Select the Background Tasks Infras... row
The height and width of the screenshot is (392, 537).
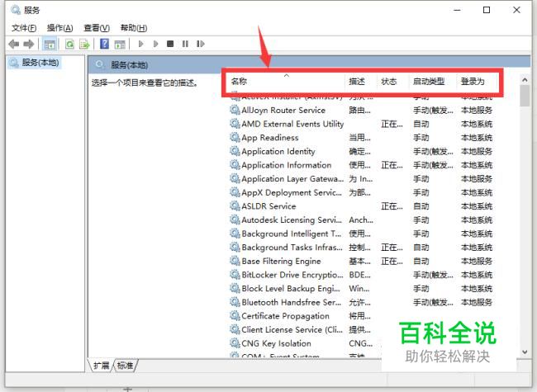pyautogui.click(x=362, y=248)
